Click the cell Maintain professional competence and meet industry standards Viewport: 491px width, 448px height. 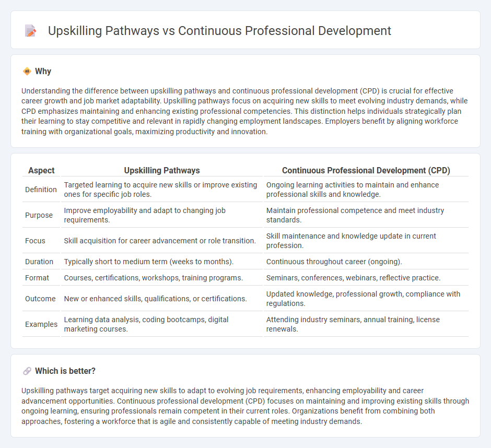[x=366, y=215]
